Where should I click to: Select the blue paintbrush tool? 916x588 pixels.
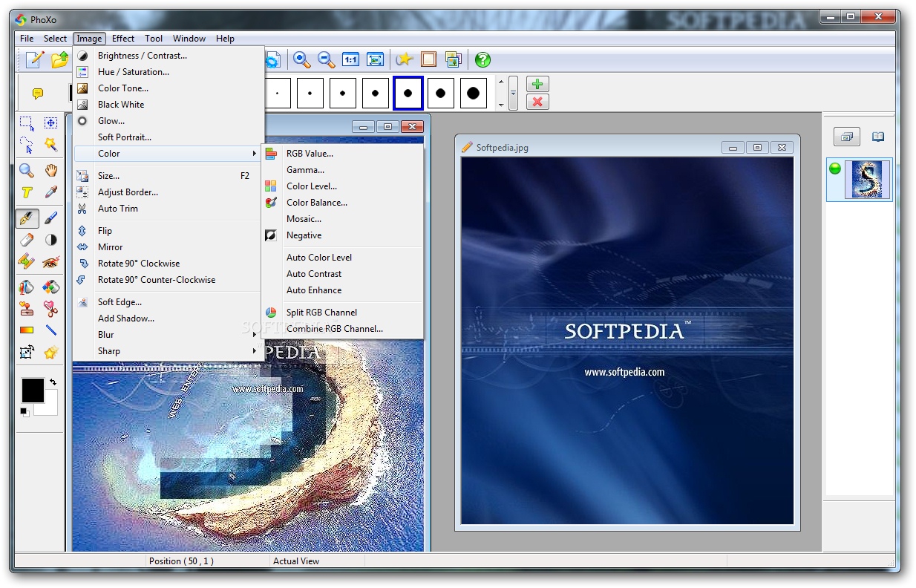(x=50, y=218)
